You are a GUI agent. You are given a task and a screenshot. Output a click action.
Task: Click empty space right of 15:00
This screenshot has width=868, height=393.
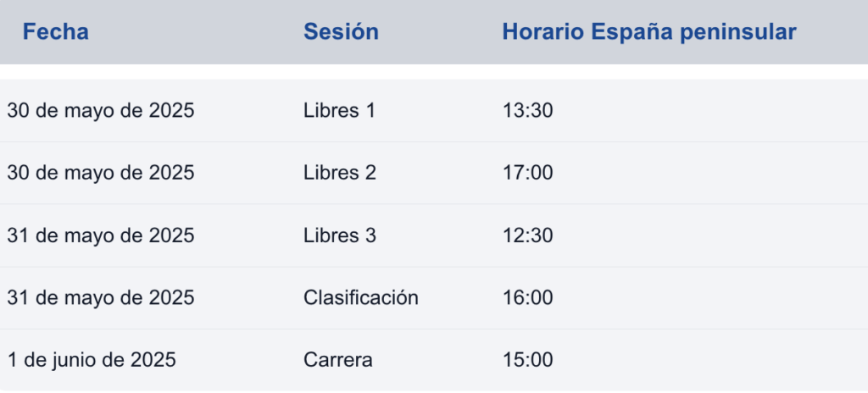tap(709, 360)
